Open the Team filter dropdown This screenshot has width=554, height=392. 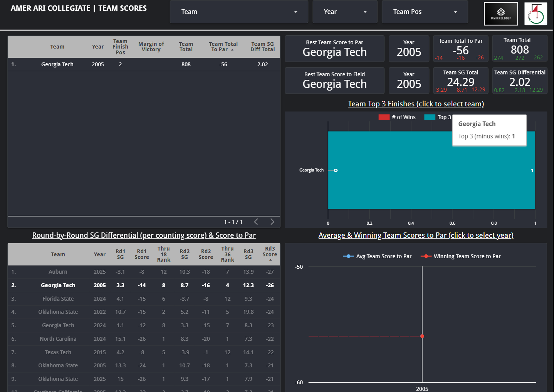(x=239, y=12)
